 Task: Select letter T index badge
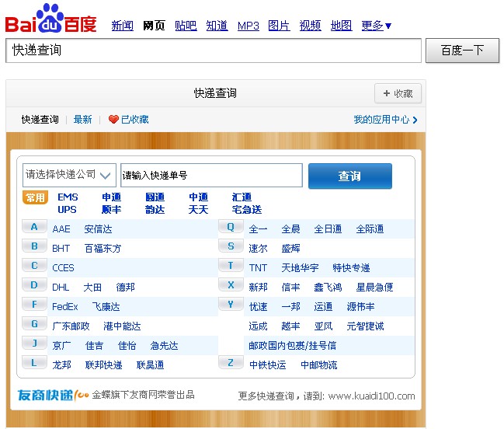[231, 266]
